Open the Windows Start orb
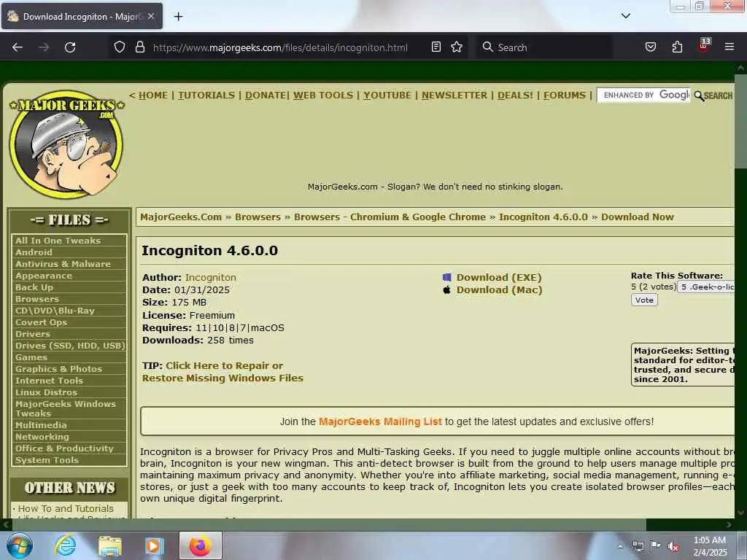 coord(20,545)
